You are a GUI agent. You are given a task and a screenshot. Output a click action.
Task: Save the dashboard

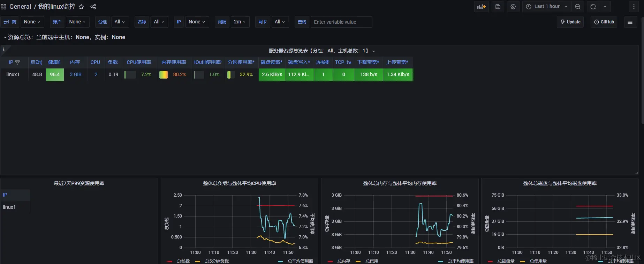[x=498, y=7]
